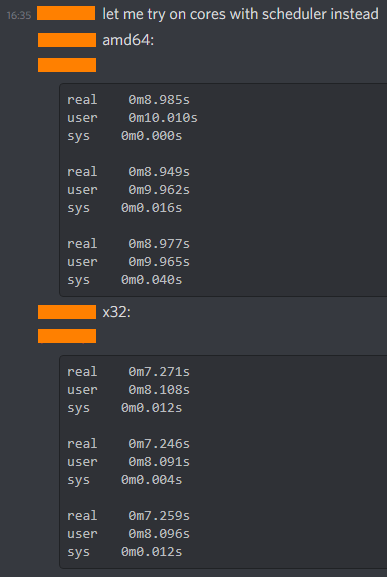Click the 16:35 message timestamp
Image resolution: width=387 pixels, height=577 pixels.
[x=19, y=15]
